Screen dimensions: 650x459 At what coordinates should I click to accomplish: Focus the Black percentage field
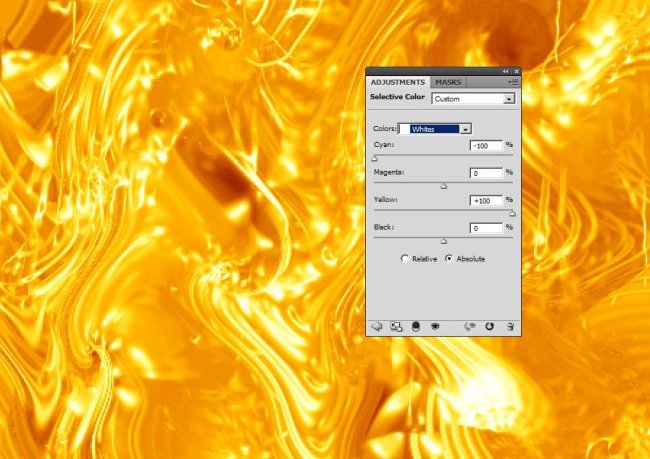486,228
